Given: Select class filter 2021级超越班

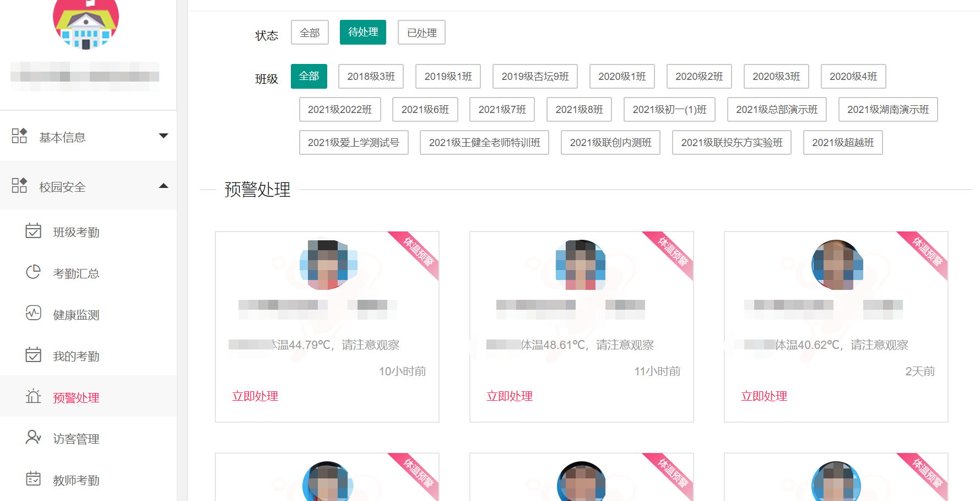Looking at the screenshot, I should pos(842,143).
